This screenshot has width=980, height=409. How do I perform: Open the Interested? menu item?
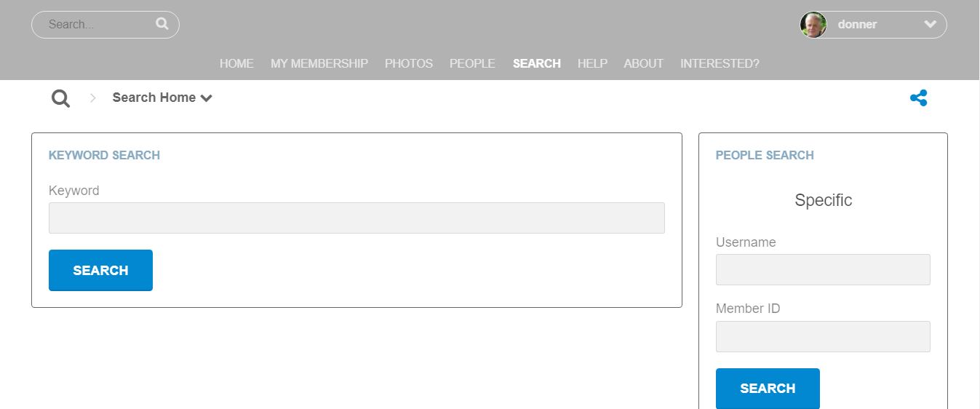(720, 63)
